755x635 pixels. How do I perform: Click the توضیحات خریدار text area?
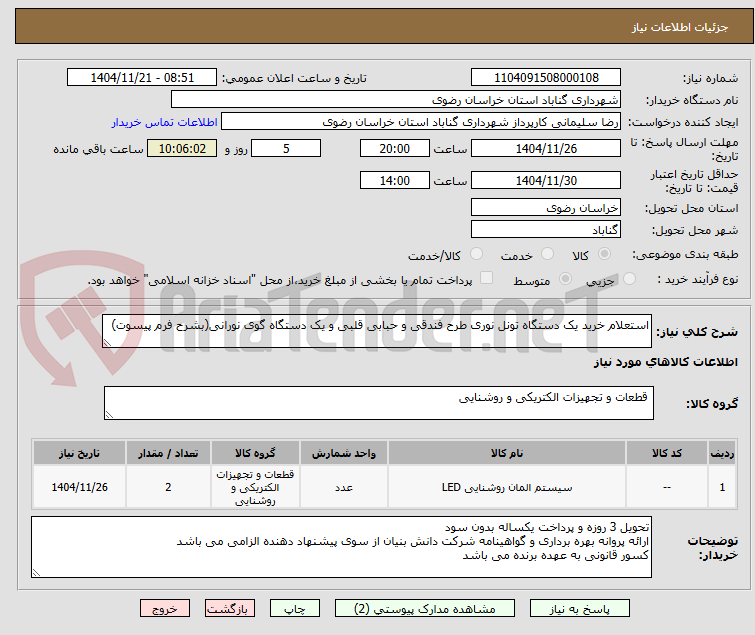click(x=341, y=547)
